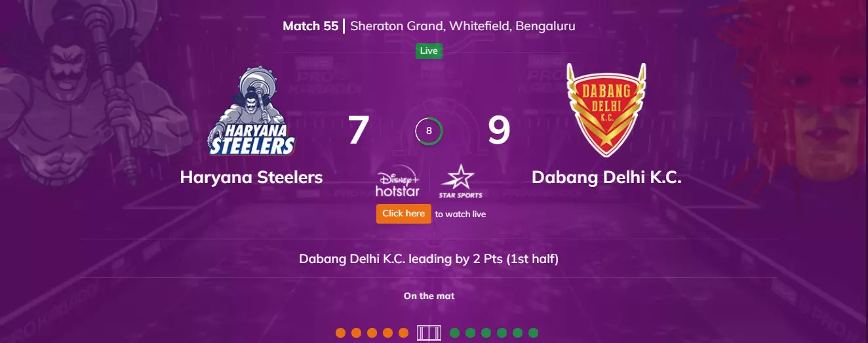Click Haryana Steelers score 7
This screenshot has width=868, height=343.
click(x=359, y=131)
